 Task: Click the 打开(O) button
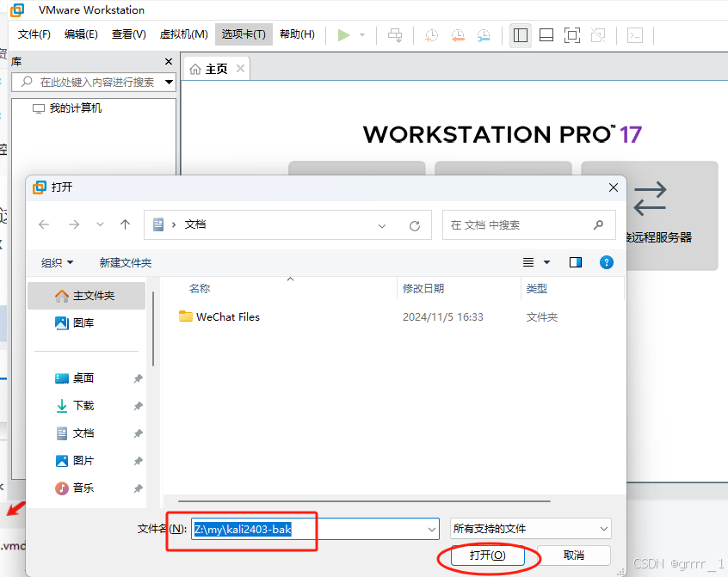coord(488,556)
